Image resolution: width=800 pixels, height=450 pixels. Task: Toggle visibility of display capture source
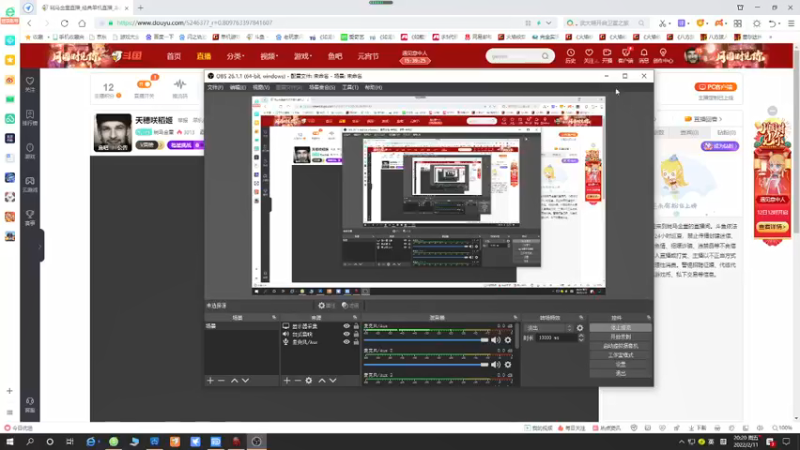346,326
